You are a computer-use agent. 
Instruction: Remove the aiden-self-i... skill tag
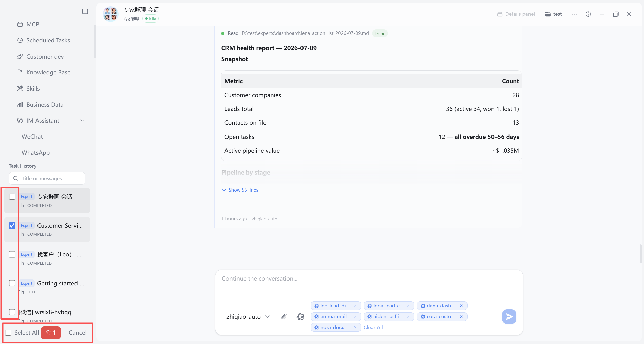(408, 317)
